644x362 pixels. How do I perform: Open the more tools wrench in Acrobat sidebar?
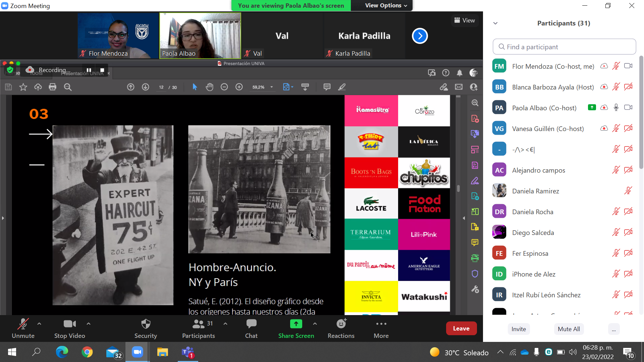475,289
